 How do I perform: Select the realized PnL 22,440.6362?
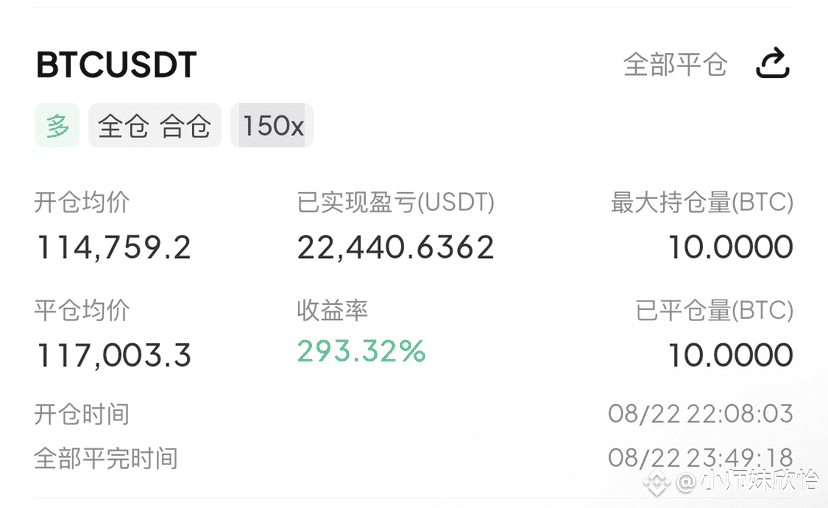coord(396,247)
